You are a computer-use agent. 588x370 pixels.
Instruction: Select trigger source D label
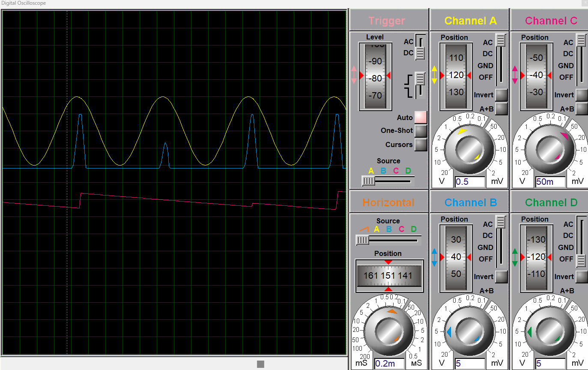[408, 171]
